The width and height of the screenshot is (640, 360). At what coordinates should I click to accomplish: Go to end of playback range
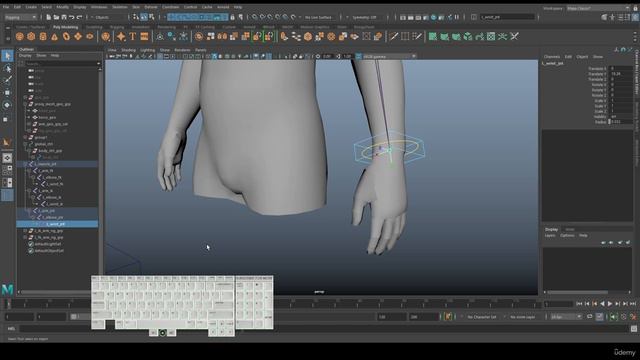[633, 304]
